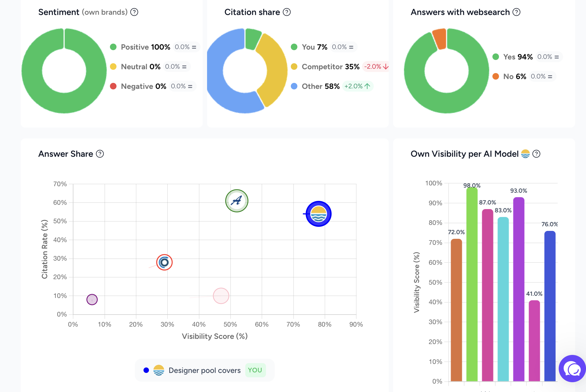Click 'Citation Rate (%)' y-axis label
This screenshot has width=586, height=392.
[44, 249]
